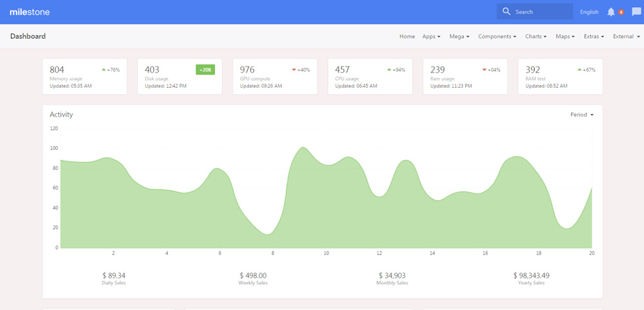Viewport: 644px width, 310px height.
Task: Click the Memory usage label
Action: click(x=66, y=78)
